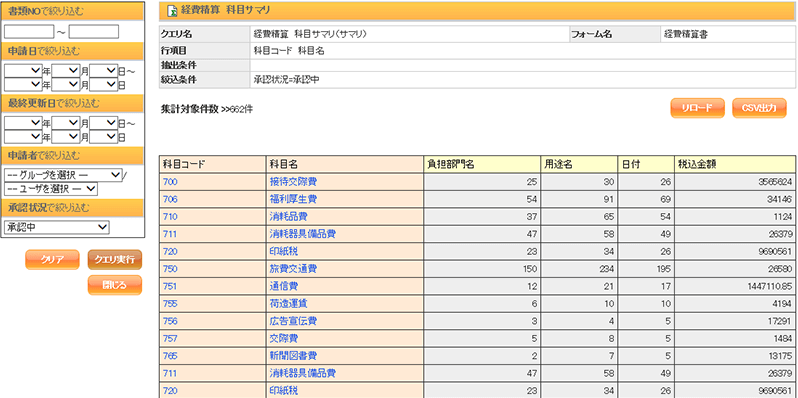Open the 最終更新日 start day dropdown
798x398 pixels.
103,123
